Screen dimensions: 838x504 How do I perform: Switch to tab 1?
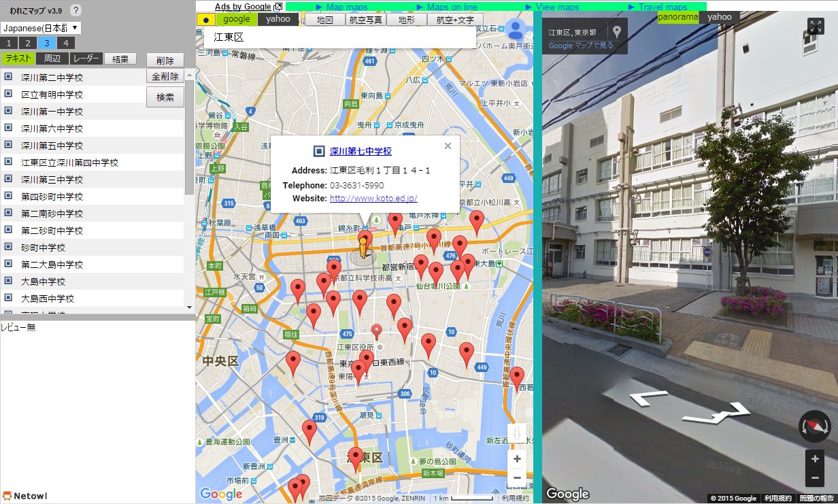tap(9, 43)
